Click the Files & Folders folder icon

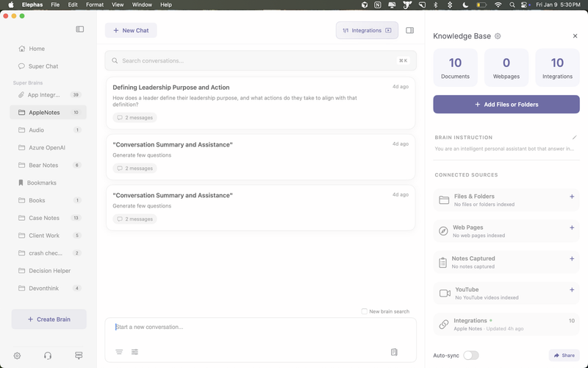(444, 200)
